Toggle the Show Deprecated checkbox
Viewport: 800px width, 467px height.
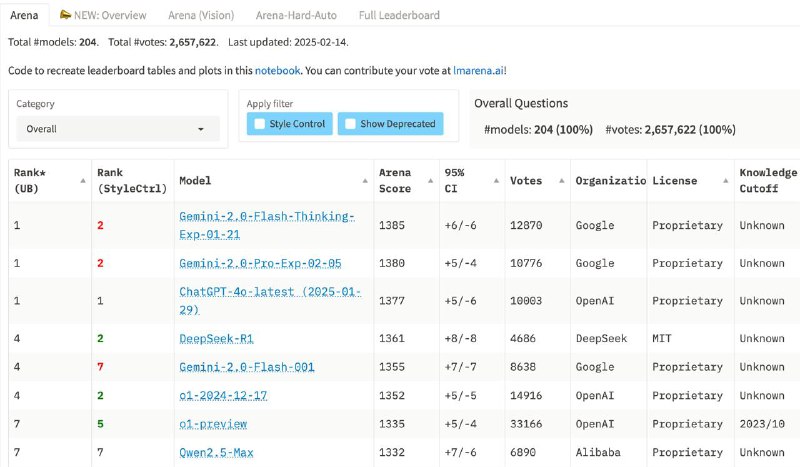pos(350,124)
